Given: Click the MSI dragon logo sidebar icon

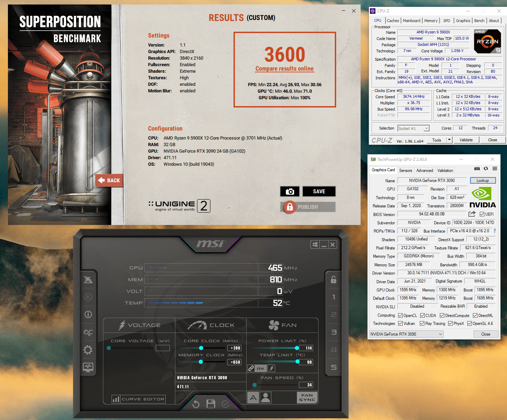Looking at the screenshot, I should [88, 279].
